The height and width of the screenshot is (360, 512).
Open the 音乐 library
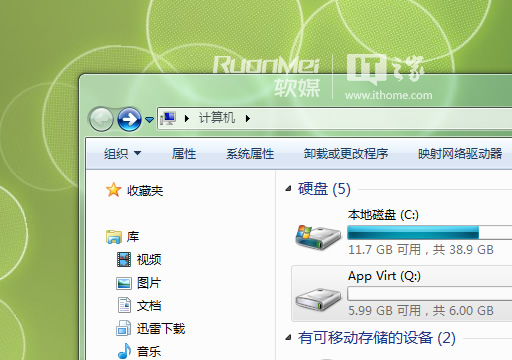(149, 351)
